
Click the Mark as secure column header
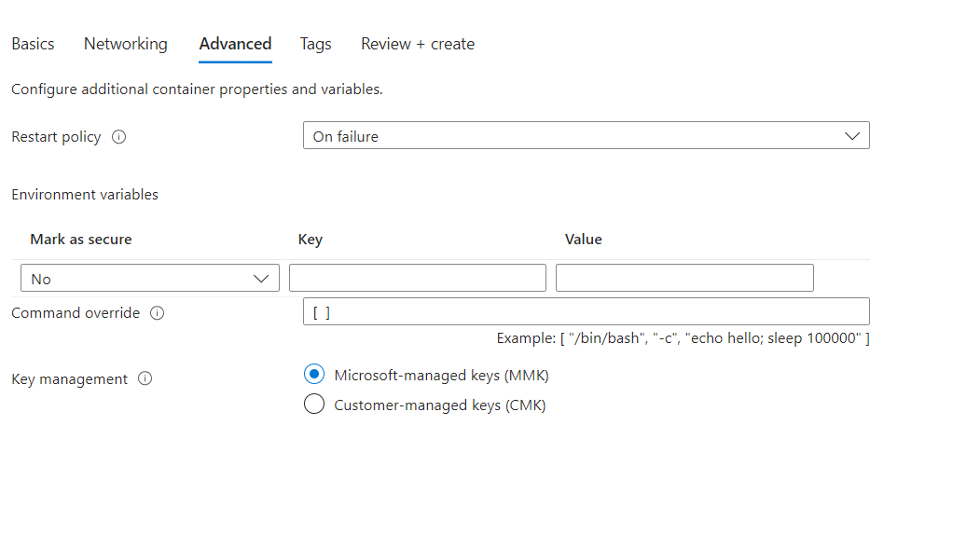click(x=81, y=240)
